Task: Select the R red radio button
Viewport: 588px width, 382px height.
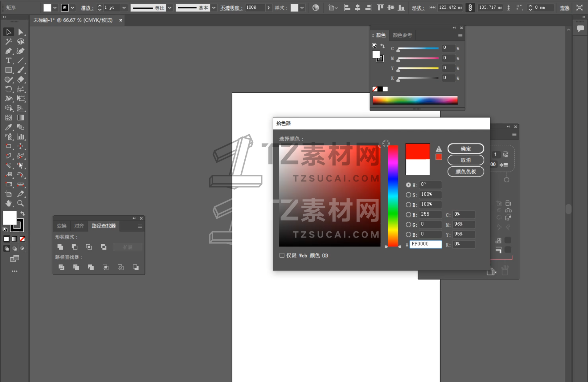Action: (x=408, y=214)
